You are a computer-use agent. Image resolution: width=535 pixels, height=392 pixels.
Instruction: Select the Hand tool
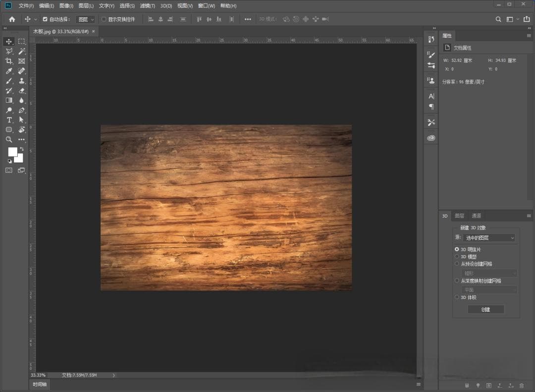point(21,130)
